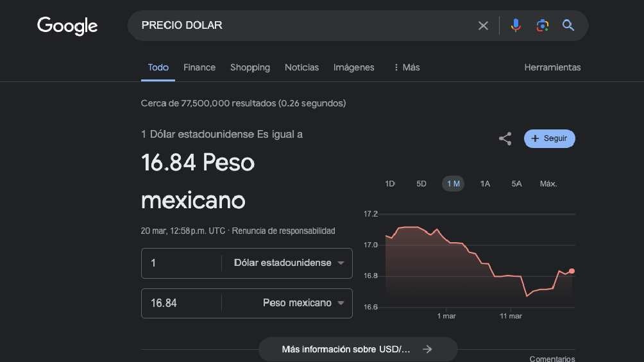
Task: Click the magnifying glass search icon
Action: click(x=568, y=26)
